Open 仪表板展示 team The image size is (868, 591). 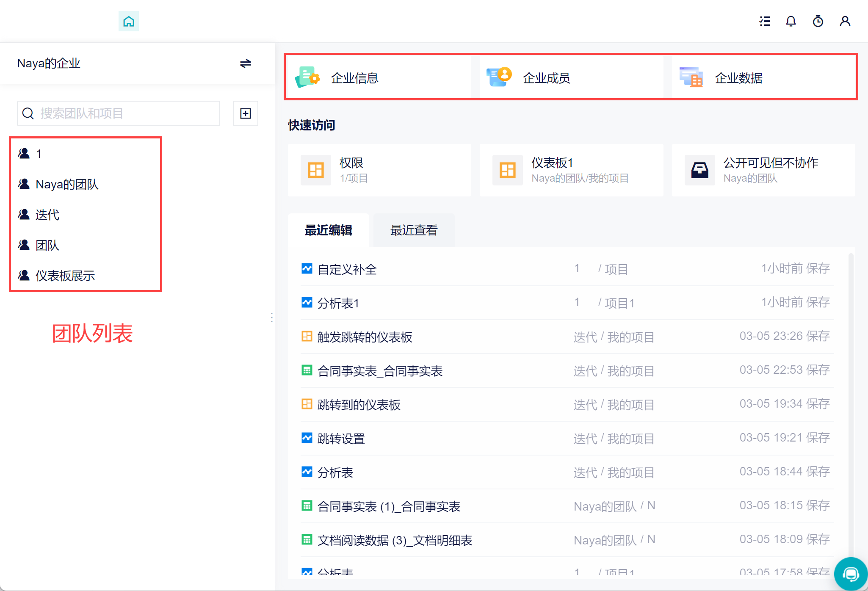point(65,276)
